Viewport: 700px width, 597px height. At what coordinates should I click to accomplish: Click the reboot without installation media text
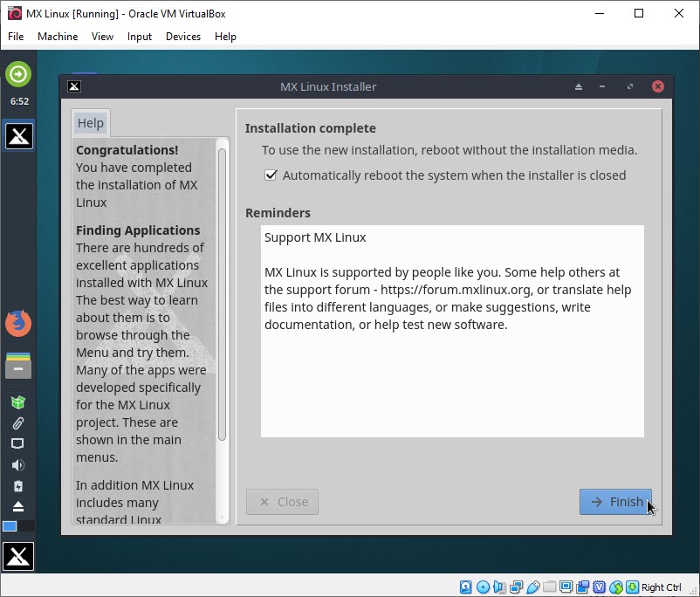coord(450,150)
